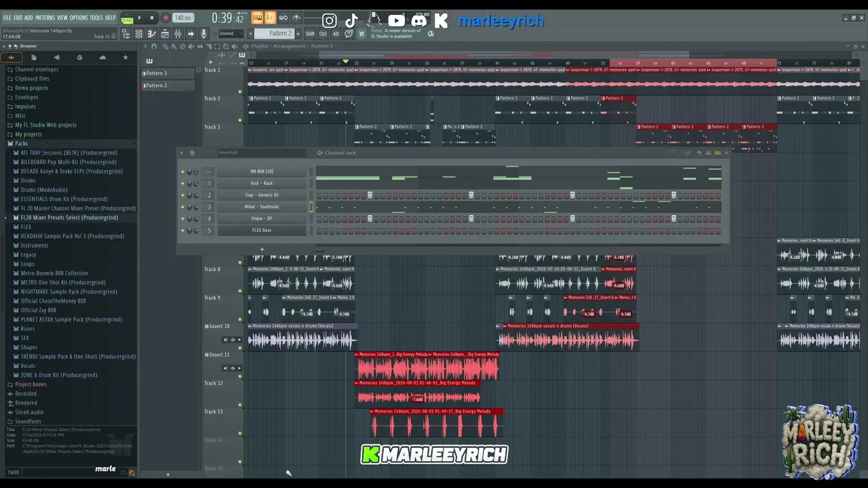Open the Playlist options arrow menu

pos(145,46)
